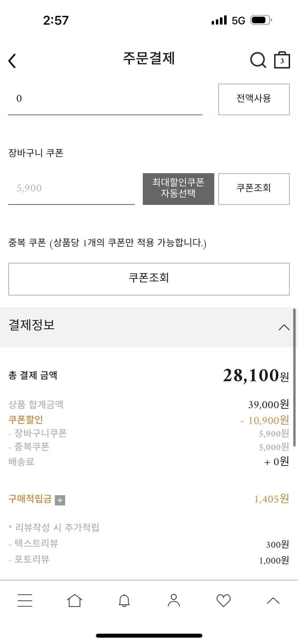Collapse the 결제정보 section
The height and width of the screenshot is (644, 298).
[284, 328]
